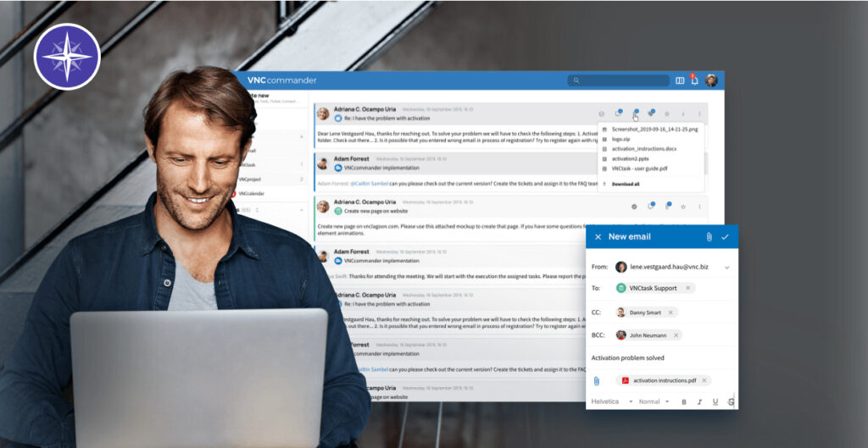The width and height of the screenshot is (868, 448).
Task: Star the first Adriana message
Action: click(666, 114)
